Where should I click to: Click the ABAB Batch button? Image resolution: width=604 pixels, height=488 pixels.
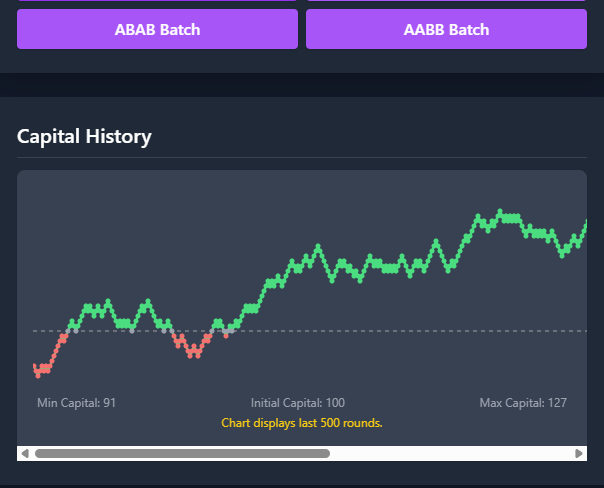coord(157,29)
